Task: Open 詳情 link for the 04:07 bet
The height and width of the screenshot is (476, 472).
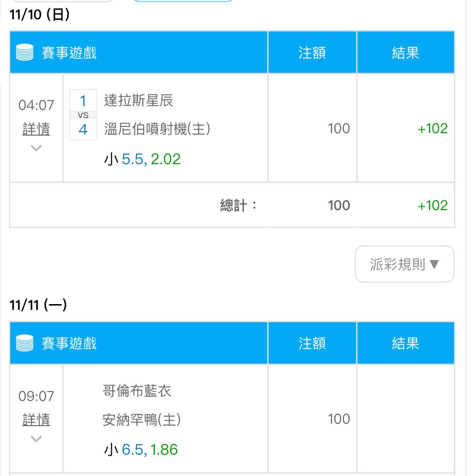Action: click(x=36, y=129)
